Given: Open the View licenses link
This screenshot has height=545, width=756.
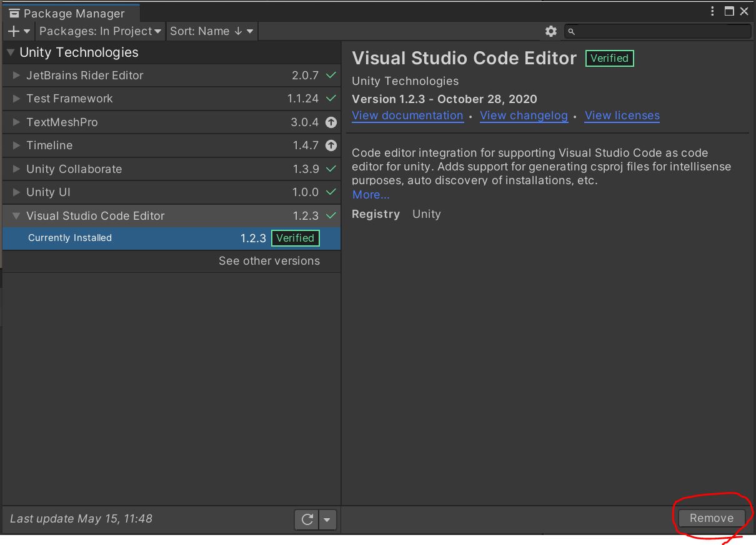Looking at the screenshot, I should [622, 115].
